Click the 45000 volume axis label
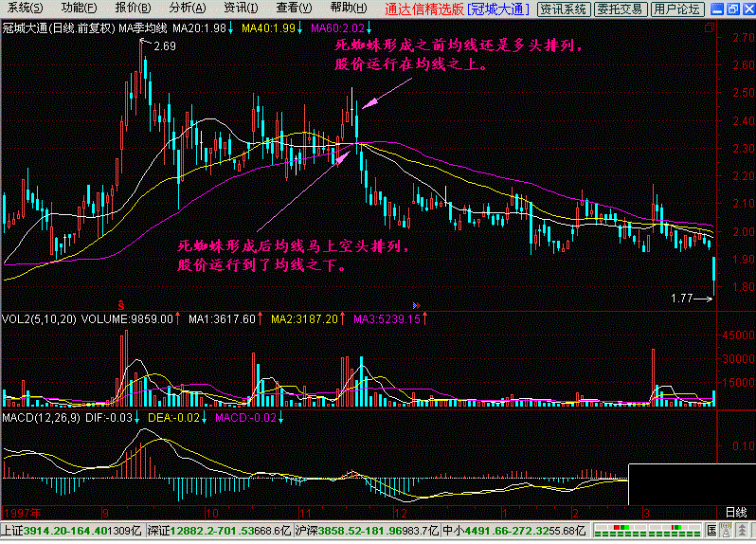 pos(738,335)
